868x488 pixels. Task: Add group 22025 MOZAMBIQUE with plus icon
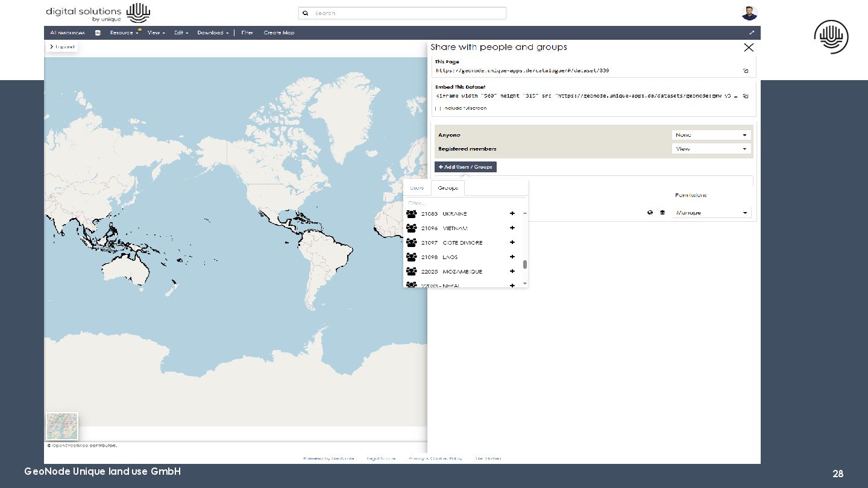coord(512,271)
